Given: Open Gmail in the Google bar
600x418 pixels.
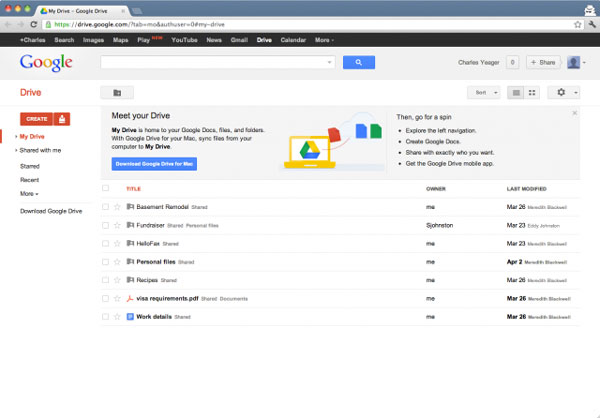Looking at the screenshot, I should click(239, 40).
